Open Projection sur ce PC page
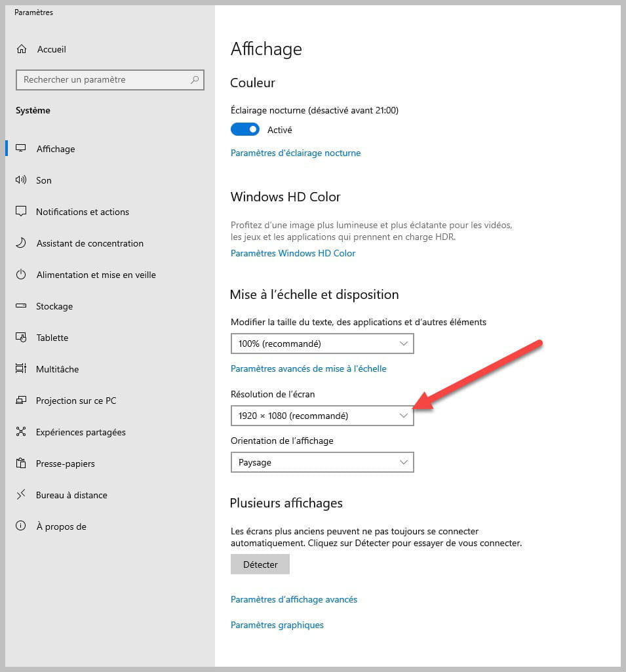Screen dimensions: 626x672 (x=76, y=401)
